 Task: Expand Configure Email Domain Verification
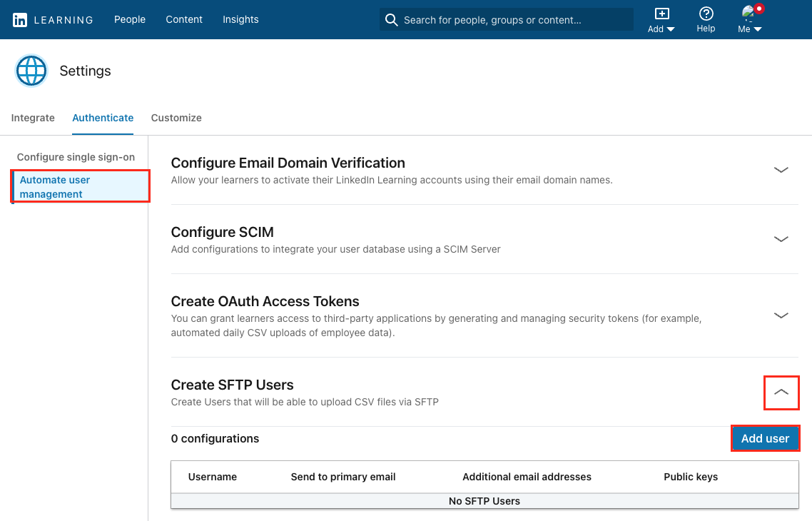[x=781, y=170]
